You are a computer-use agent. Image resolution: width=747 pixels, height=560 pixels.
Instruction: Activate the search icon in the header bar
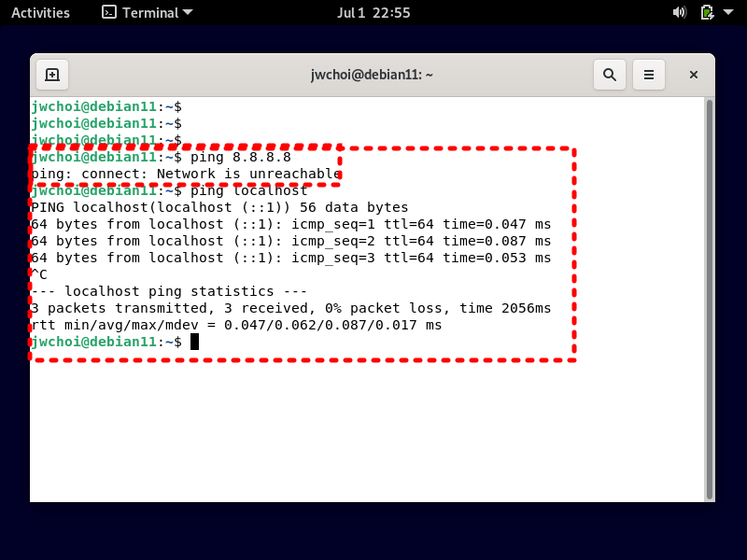click(x=610, y=74)
